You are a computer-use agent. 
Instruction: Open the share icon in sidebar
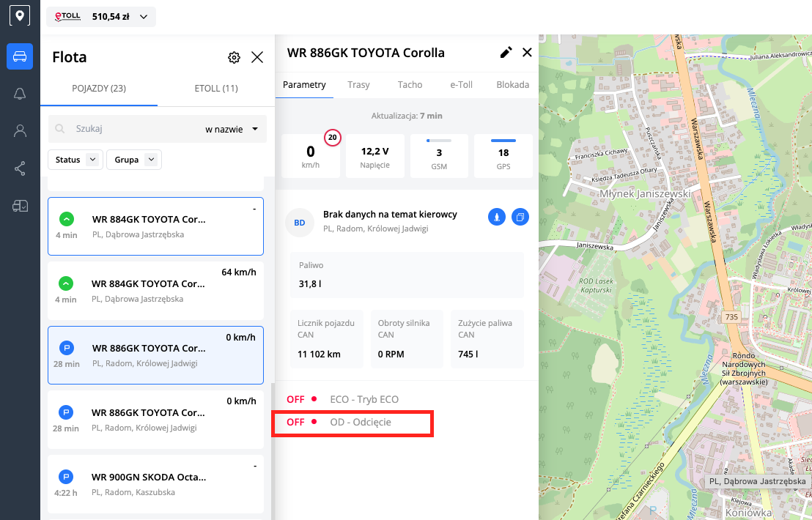(20, 168)
